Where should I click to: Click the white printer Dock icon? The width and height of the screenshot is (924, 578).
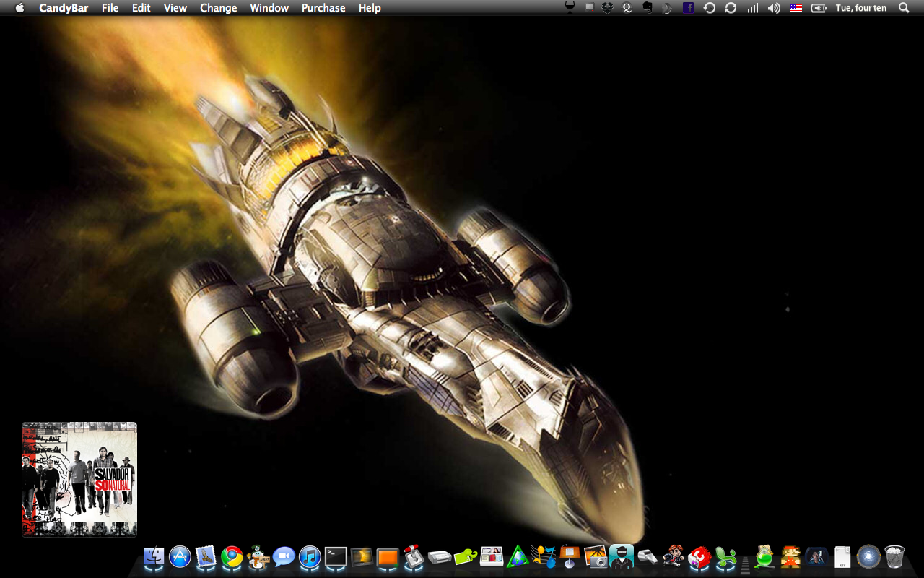440,556
